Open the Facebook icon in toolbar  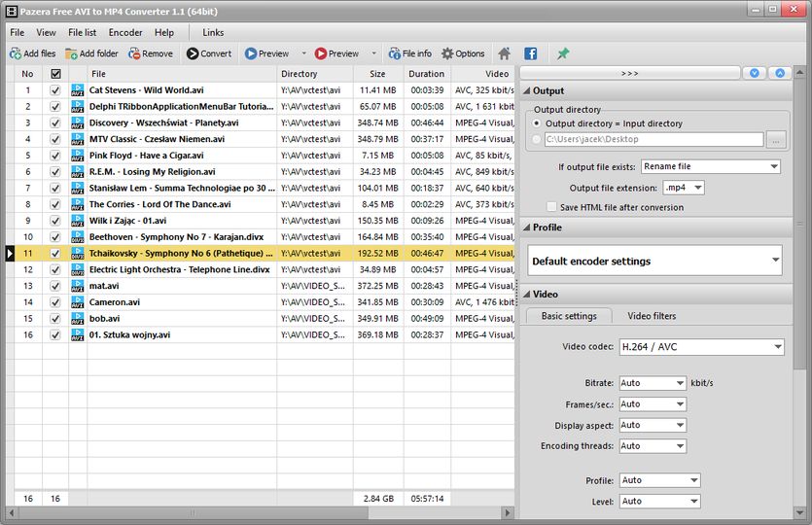[x=531, y=53]
